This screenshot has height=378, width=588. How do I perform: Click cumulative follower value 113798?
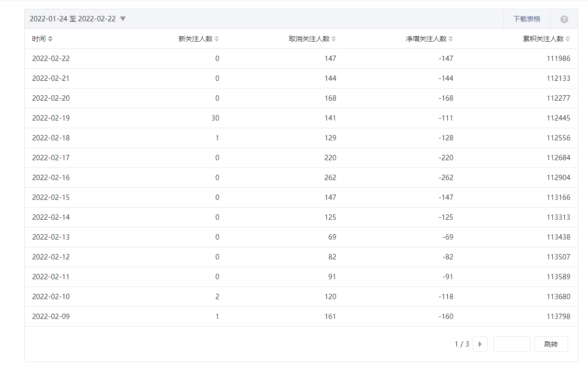click(x=559, y=317)
